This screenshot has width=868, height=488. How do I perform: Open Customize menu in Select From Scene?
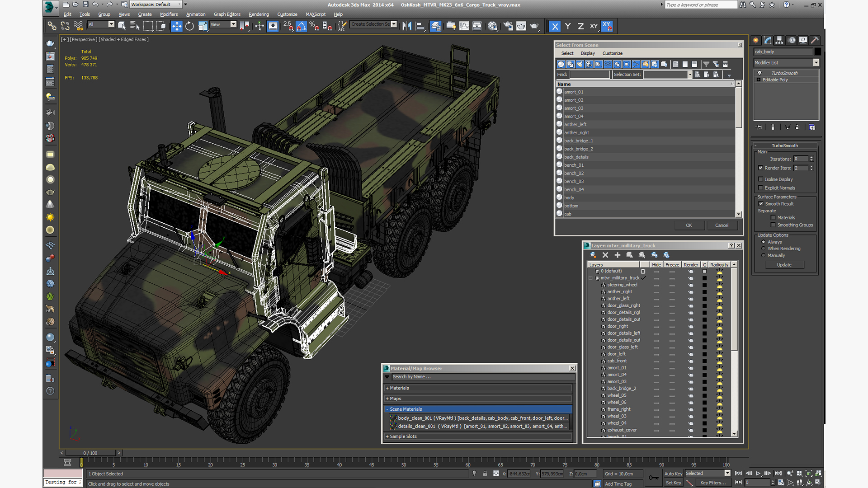612,53
